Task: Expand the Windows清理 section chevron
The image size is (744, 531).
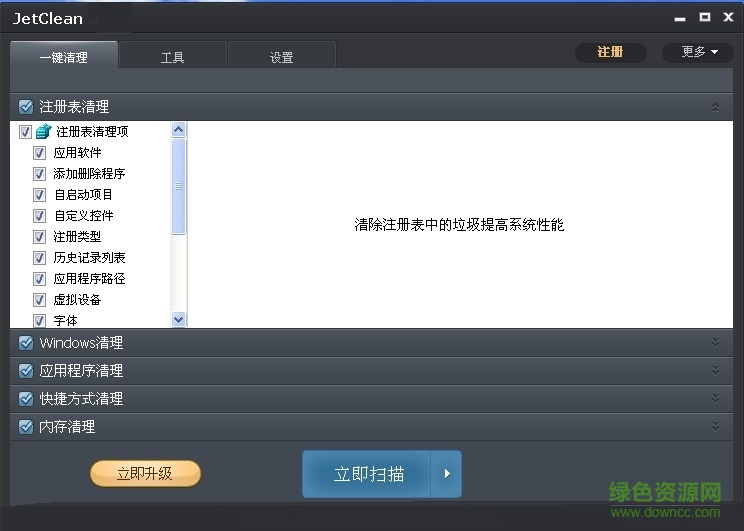Action: coord(715,342)
